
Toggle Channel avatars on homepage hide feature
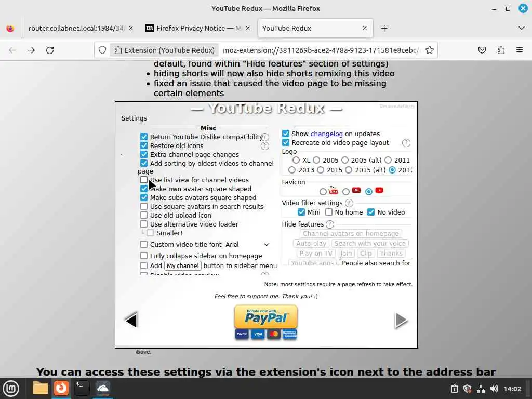[x=351, y=233]
